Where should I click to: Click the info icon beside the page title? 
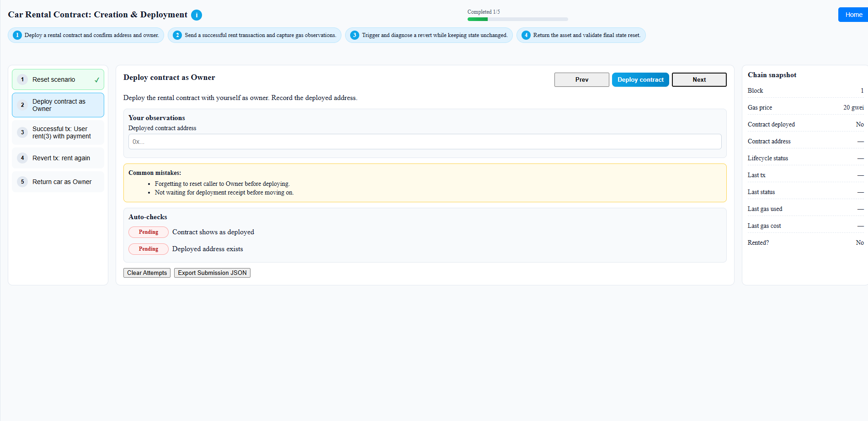coord(197,15)
